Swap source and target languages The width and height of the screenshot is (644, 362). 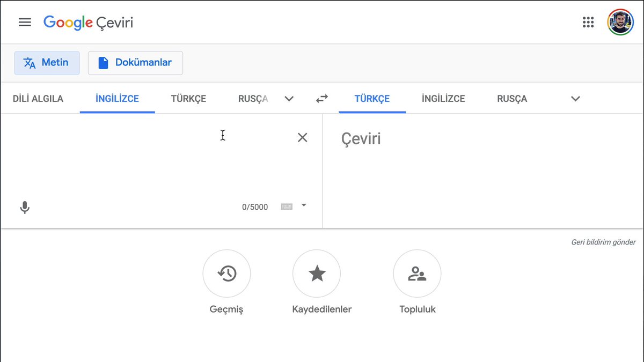(322, 99)
